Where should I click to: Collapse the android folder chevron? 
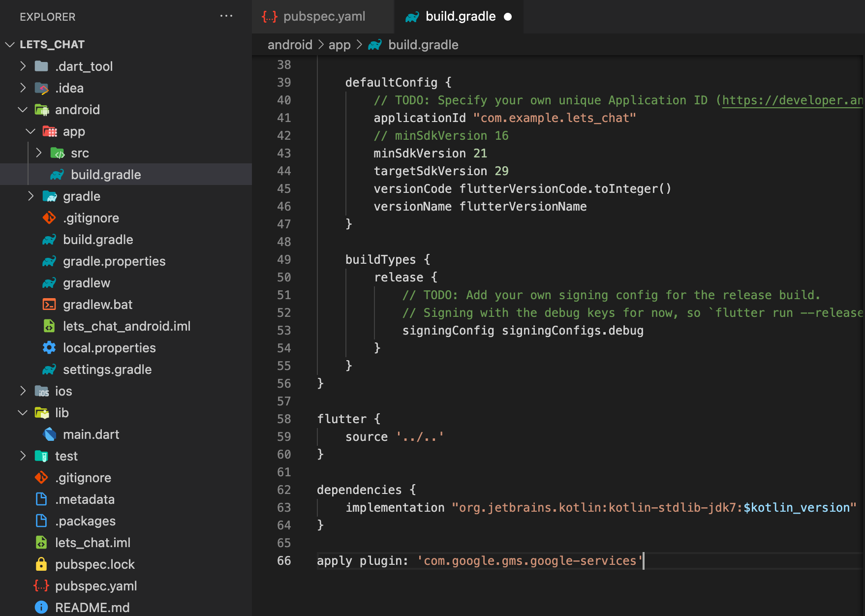(x=23, y=109)
